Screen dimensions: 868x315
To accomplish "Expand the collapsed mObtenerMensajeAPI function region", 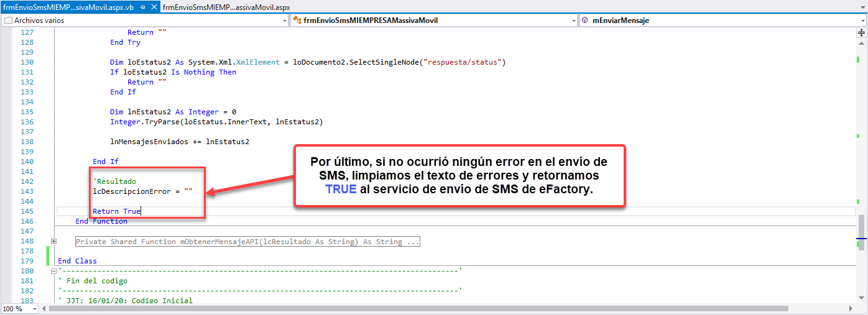I will (x=53, y=241).
